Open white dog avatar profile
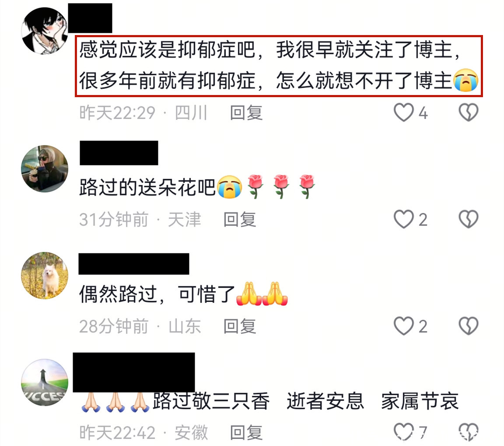 point(45,276)
